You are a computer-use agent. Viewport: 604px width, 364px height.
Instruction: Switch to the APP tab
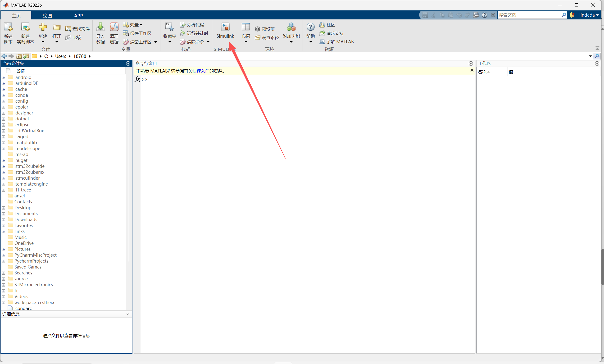click(x=78, y=15)
